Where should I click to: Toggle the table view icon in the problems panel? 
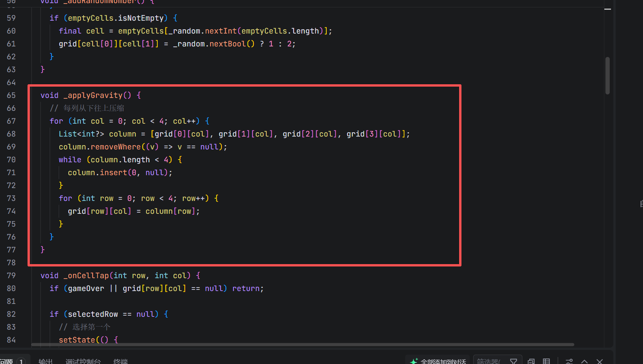pos(547,361)
